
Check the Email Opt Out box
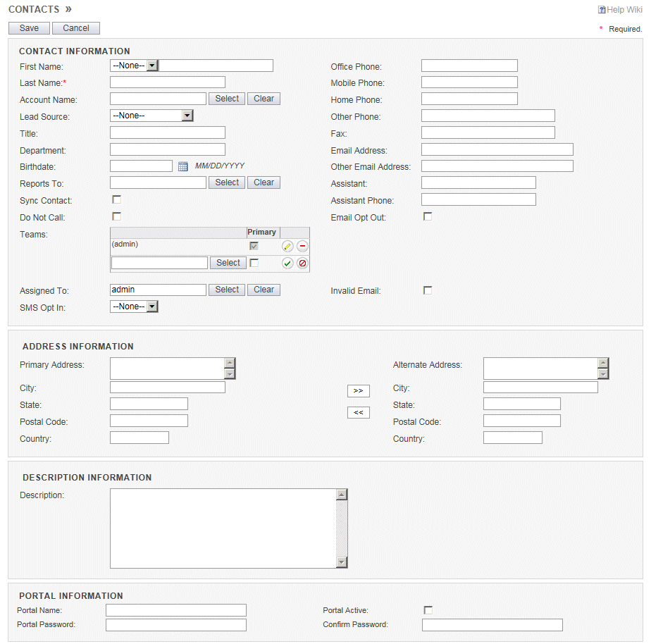click(x=428, y=216)
